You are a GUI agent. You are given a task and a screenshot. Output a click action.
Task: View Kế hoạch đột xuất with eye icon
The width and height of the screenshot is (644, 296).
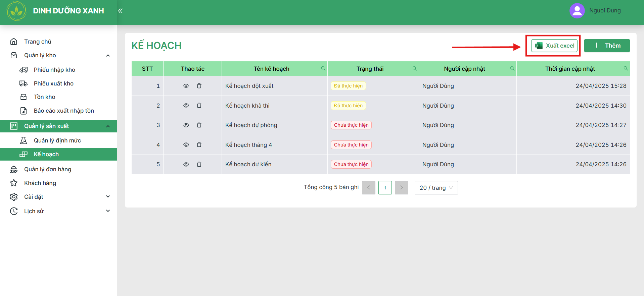(x=186, y=86)
